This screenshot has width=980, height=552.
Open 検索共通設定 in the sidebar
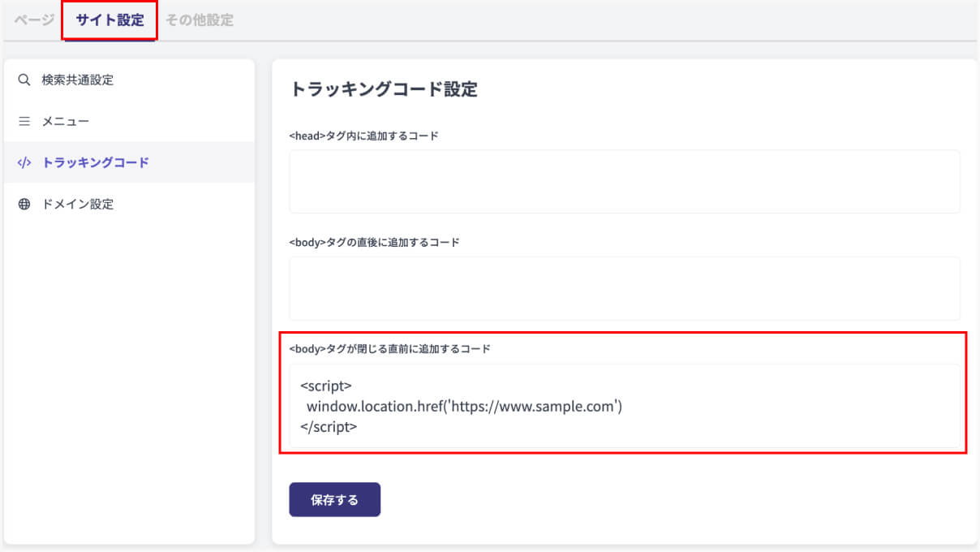click(x=78, y=80)
